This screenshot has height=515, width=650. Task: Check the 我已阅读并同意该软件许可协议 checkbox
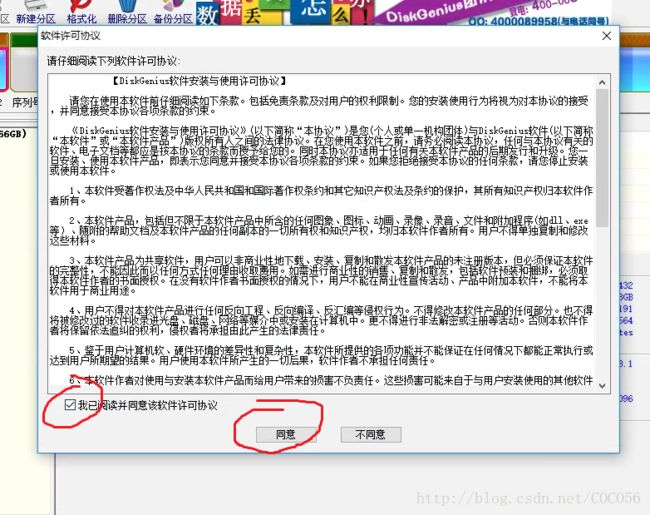(70, 405)
